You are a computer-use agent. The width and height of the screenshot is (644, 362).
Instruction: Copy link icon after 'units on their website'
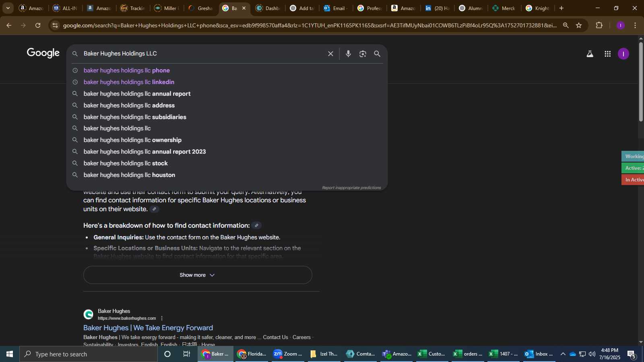pos(154,209)
